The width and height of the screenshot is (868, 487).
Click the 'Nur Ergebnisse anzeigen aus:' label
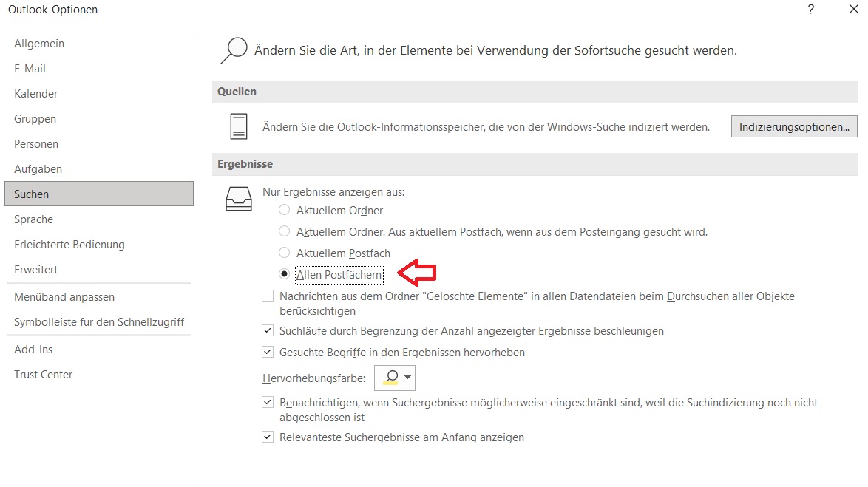(333, 192)
